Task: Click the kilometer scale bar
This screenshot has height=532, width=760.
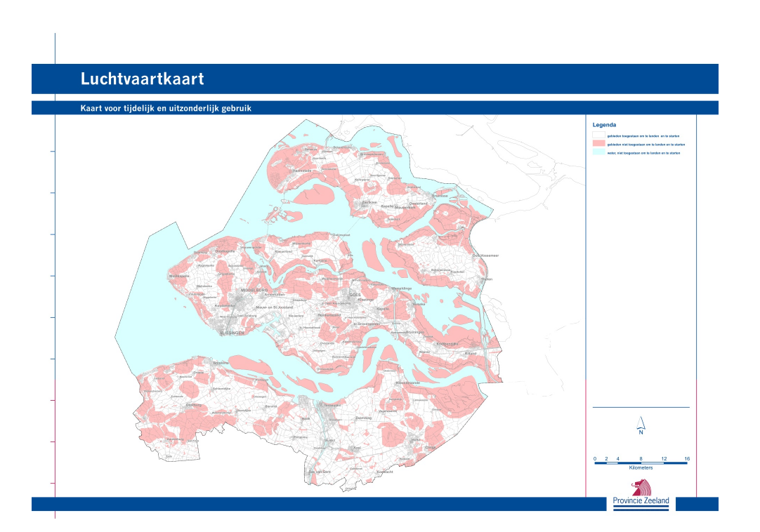Action: pos(641,463)
